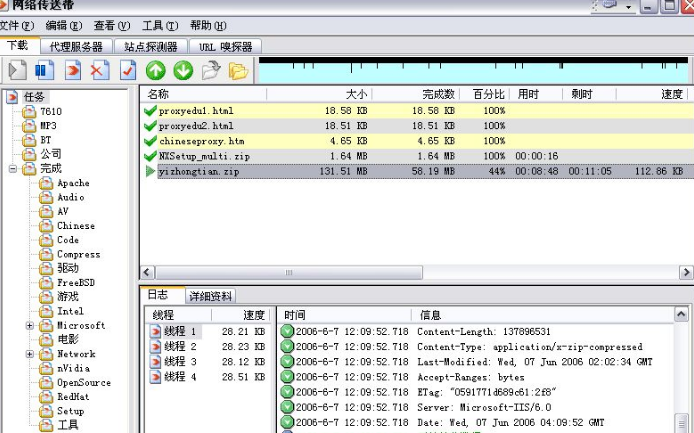
Task: Select the 7610 folder in tree
Action: [x=51, y=111]
